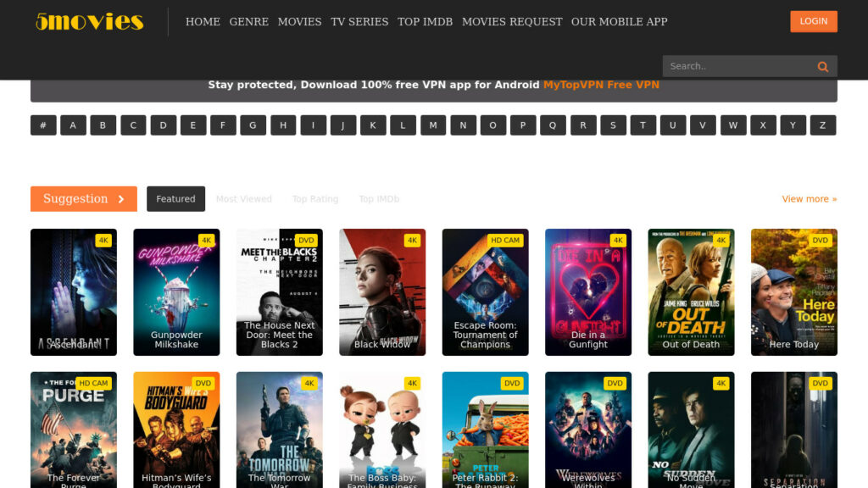
Task: Click the Suggestion arrow button
Action: [x=84, y=198]
